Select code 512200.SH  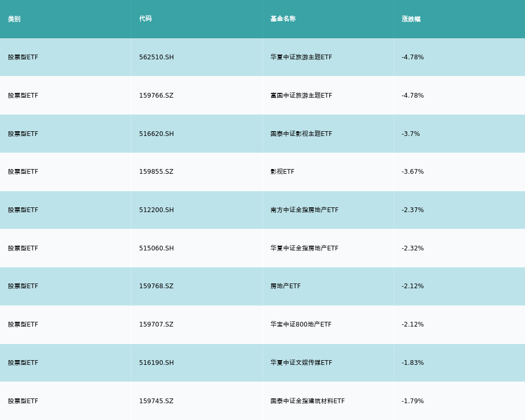pos(156,210)
